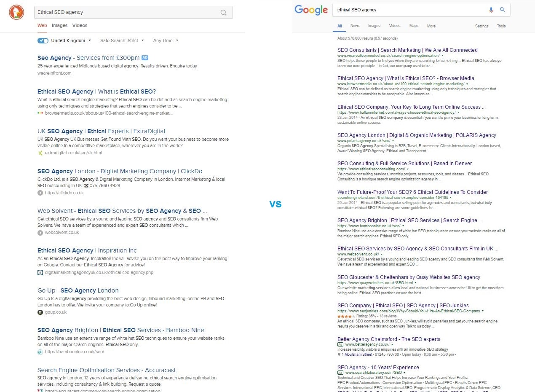The width and height of the screenshot is (535, 392).
Task: Click extradigital.co.uk favicon icon
Action: pos(40,153)
